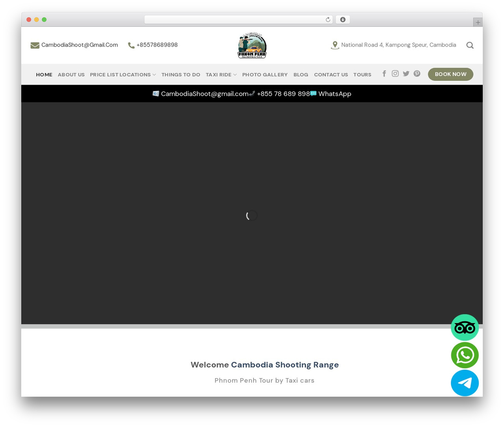Click CambodiaShoot@gmail.com in the black bar
The image size is (504, 427).
coord(205,94)
